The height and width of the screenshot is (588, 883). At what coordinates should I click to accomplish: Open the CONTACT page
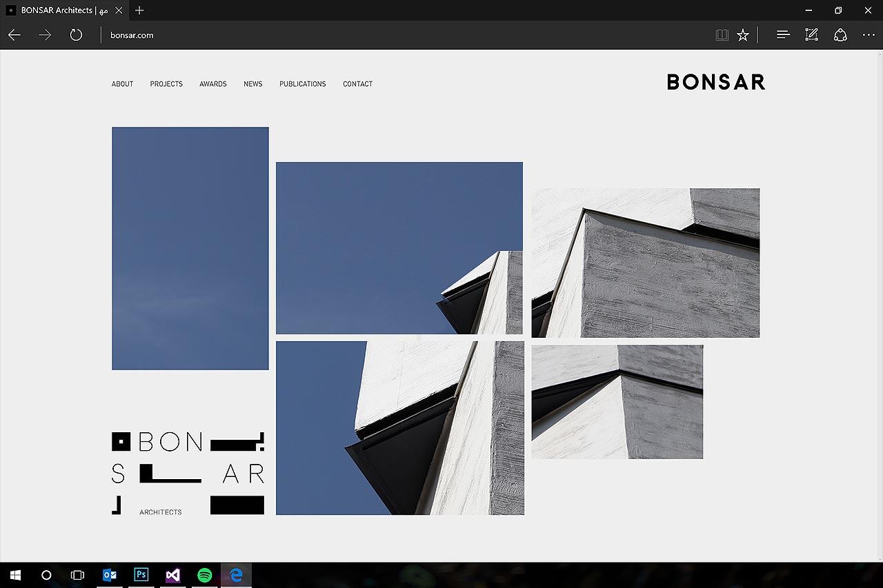coord(358,84)
